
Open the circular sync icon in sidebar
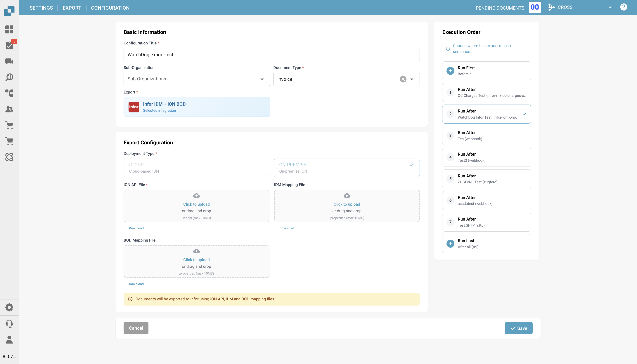[9, 157]
